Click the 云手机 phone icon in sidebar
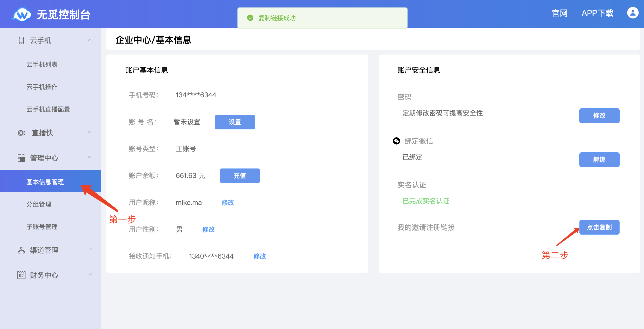The height and width of the screenshot is (329, 644). (21, 41)
